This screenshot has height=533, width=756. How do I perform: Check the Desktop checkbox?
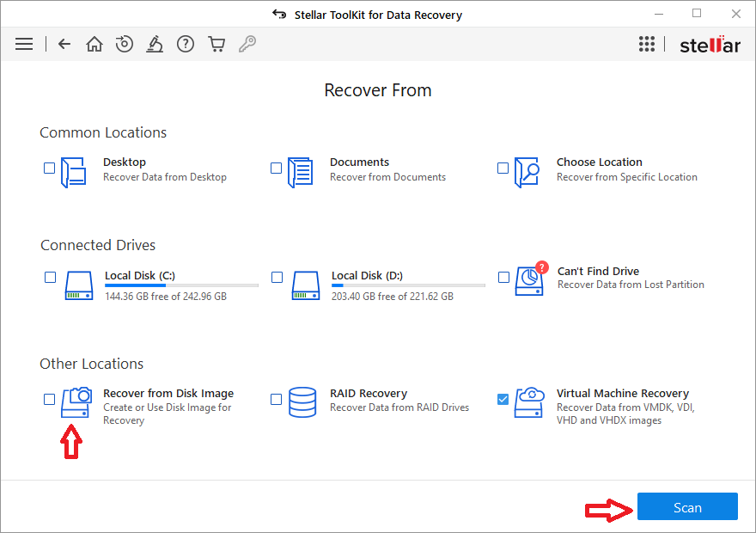coord(49,168)
